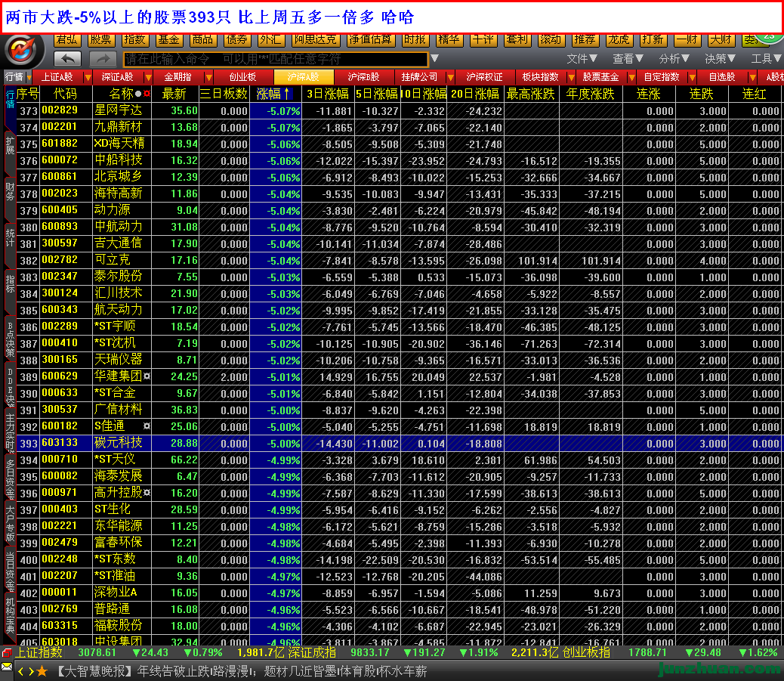Viewport: 784px width, 681px height.
Task: Expand the dropdown arrow next to 行情
Action: [29, 78]
